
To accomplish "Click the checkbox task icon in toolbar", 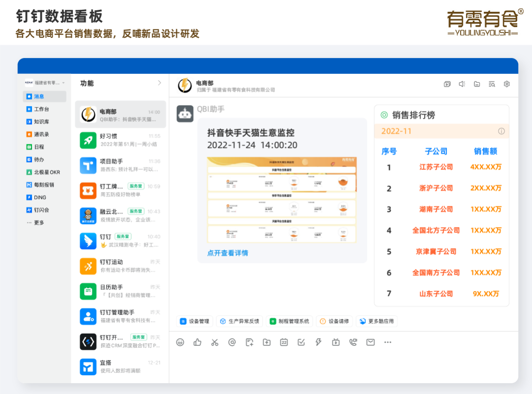I will (x=301, y=342).
